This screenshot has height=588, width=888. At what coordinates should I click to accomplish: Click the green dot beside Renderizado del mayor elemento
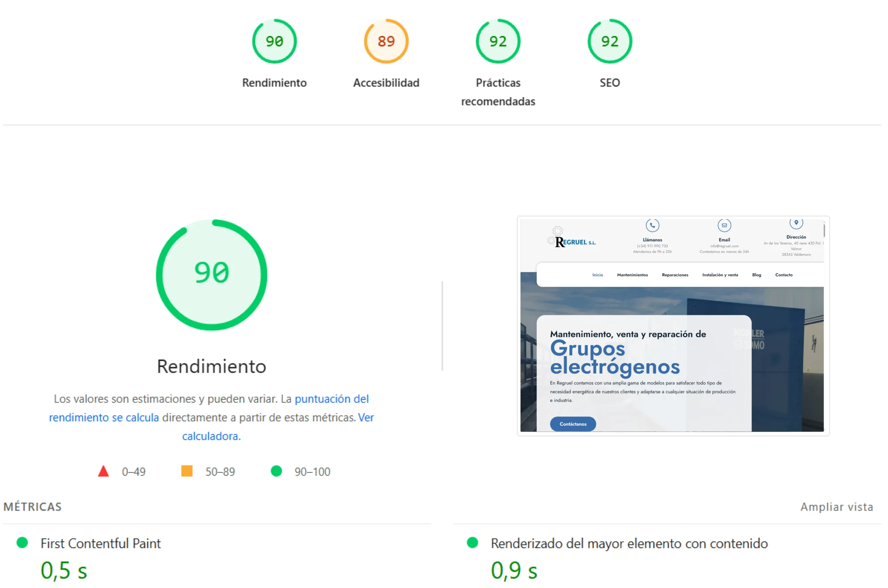tap(472, 543)
